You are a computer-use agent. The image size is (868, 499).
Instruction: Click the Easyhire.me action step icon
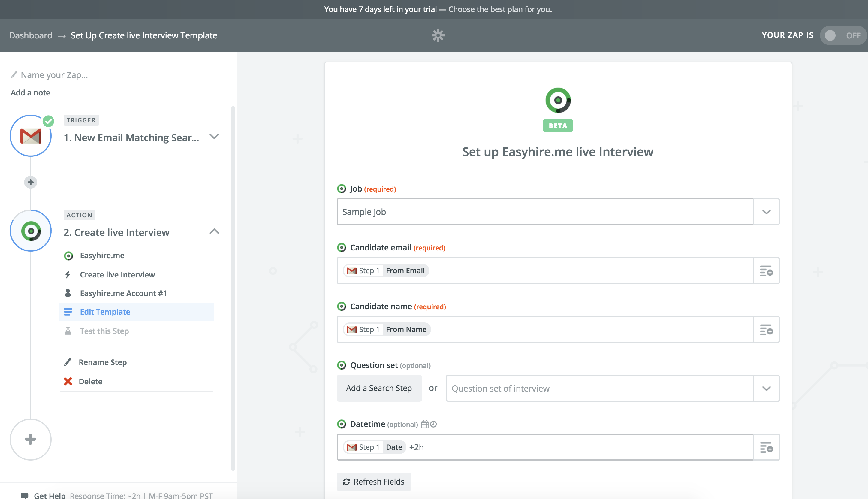[x=31, y=231]
